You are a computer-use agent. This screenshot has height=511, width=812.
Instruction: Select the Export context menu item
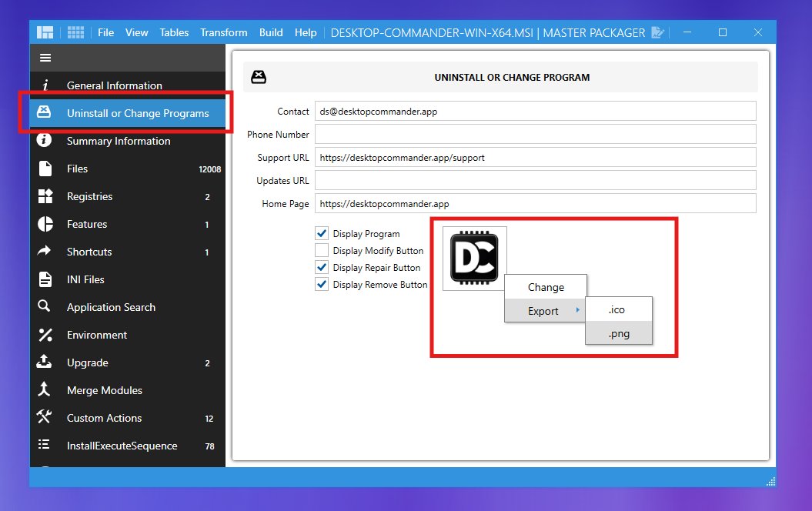click(545, 311)
